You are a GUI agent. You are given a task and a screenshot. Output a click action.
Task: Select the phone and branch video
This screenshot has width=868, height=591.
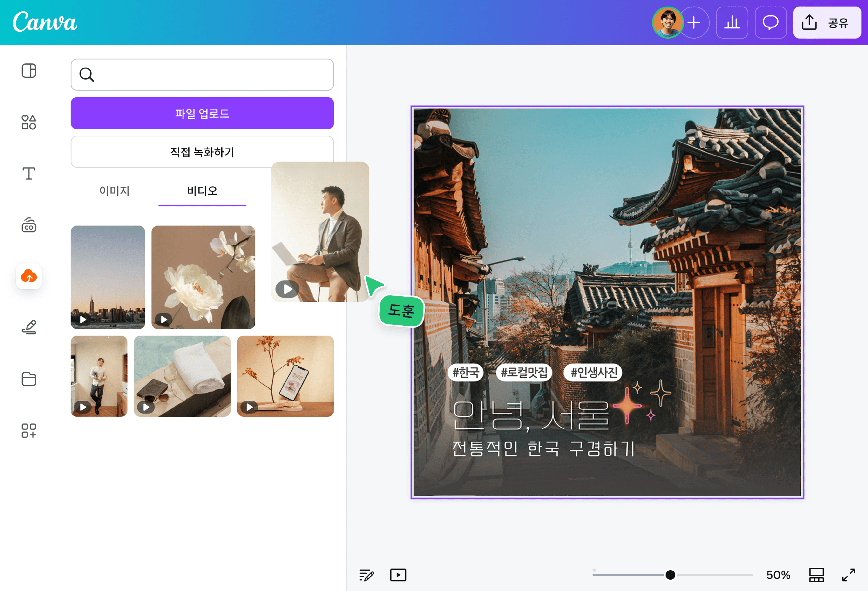tap(285, 376)
